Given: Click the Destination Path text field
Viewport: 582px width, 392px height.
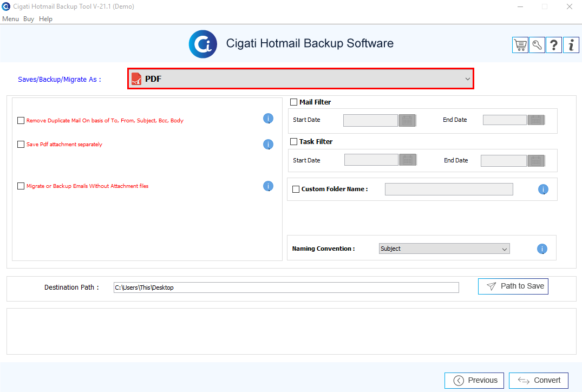Looking at the screenshot, I should pos(286,288).
